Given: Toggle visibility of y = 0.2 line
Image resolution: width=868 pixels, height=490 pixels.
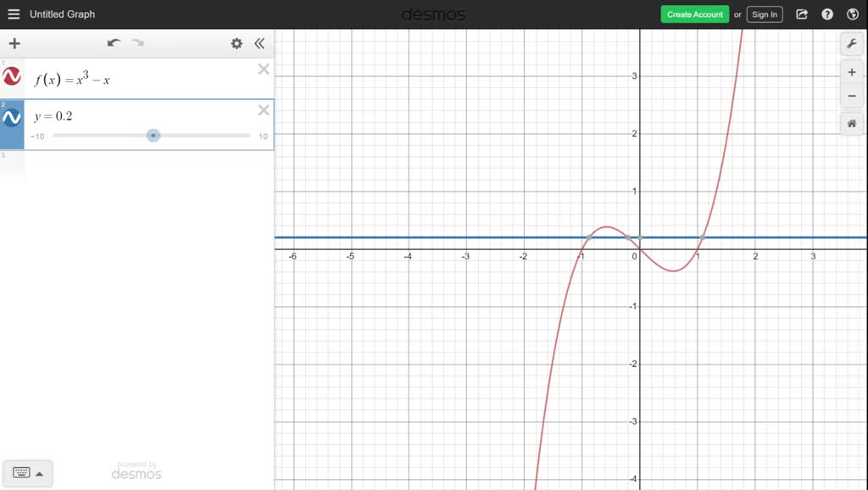Looking at the screenshot, I should pos(12,117).
